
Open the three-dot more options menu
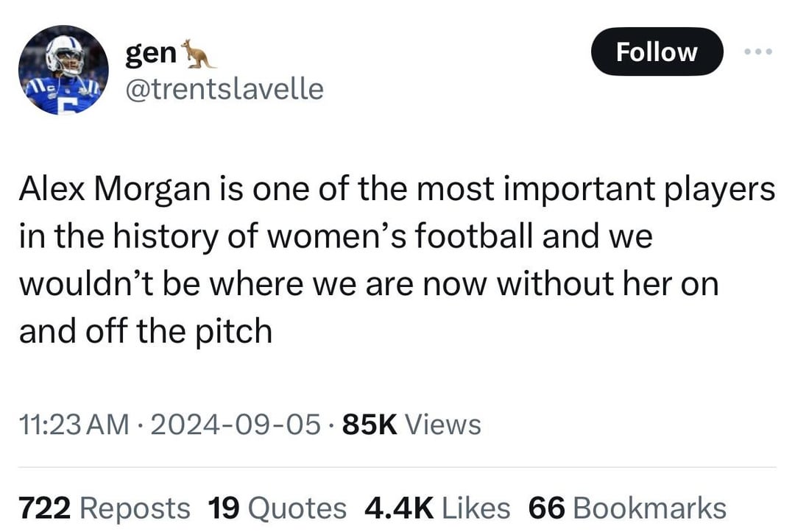tap(757, 52)
